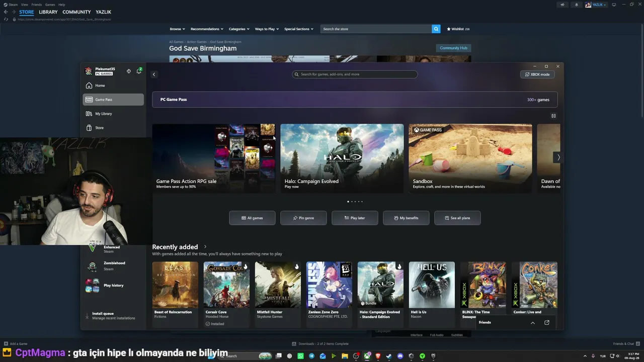Go forward in the Steam client navigation

[x=13, y=12]
